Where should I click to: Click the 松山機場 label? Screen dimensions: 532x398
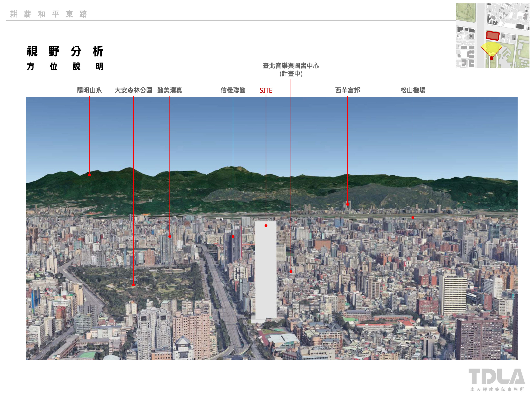(413, 90)
